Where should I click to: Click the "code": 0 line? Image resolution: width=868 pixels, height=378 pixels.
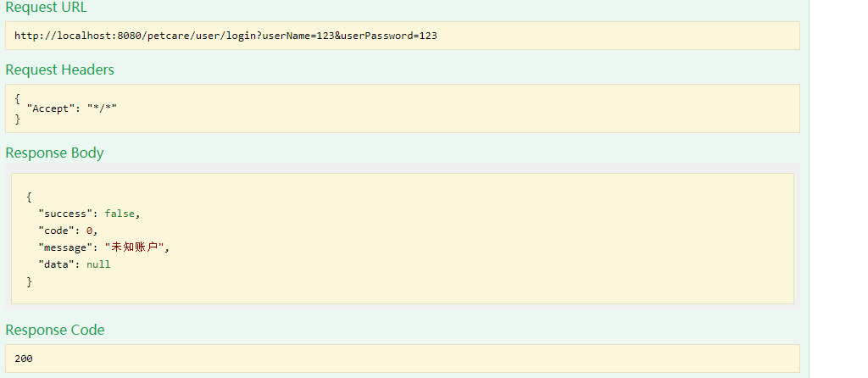click(68, 231)
